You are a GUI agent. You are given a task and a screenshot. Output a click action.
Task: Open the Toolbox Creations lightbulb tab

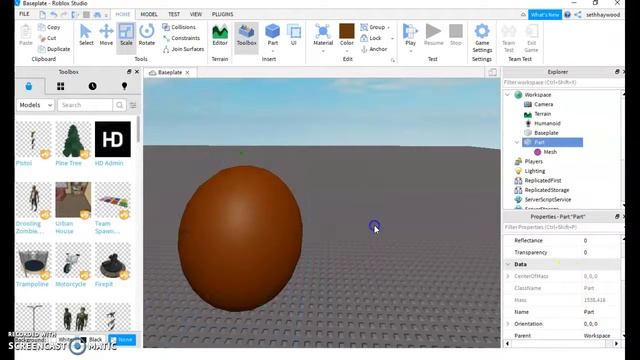click(x=124, y=86)
